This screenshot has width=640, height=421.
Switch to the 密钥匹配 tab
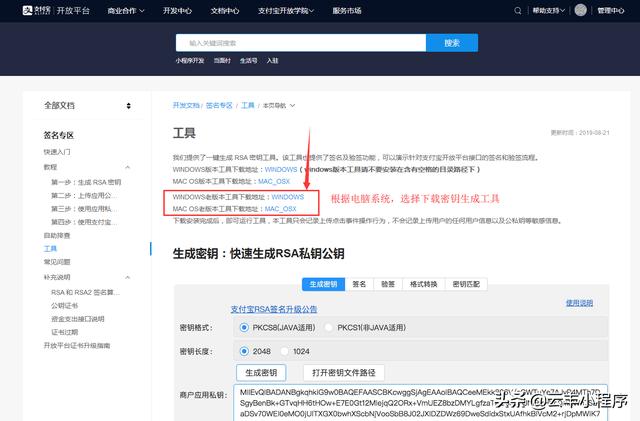466,284
